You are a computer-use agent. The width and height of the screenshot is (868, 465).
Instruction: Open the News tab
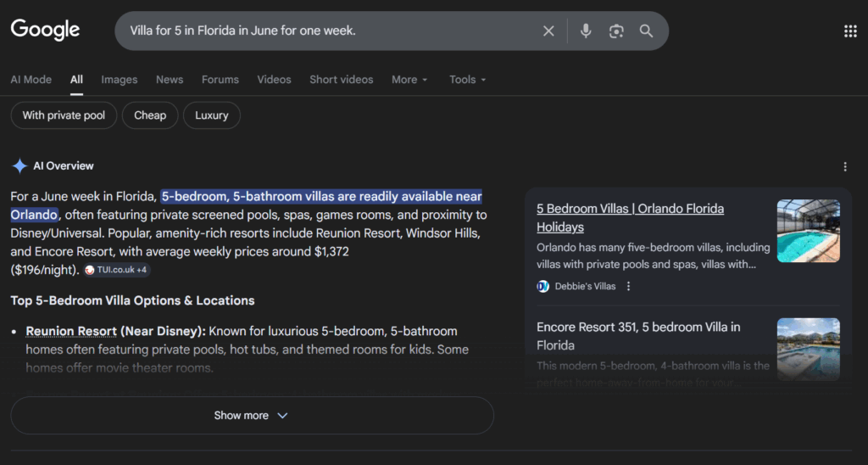point(170,79)
